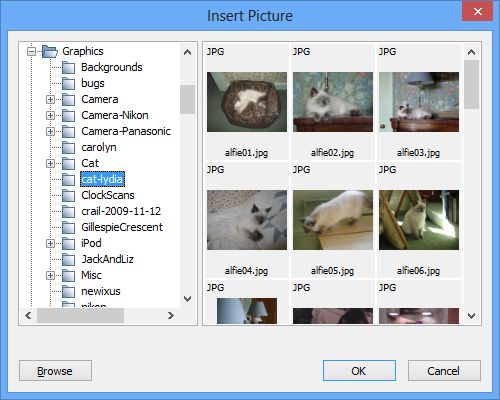
Task: Confirm selection with OK button
Action: pos(359,371)
